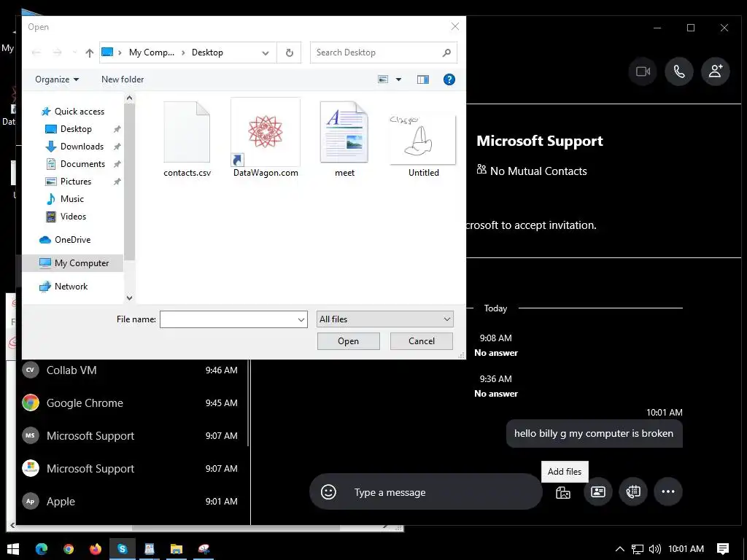Go up one folder level
Viewport: 747px width, 560px height.
point(90,52)
